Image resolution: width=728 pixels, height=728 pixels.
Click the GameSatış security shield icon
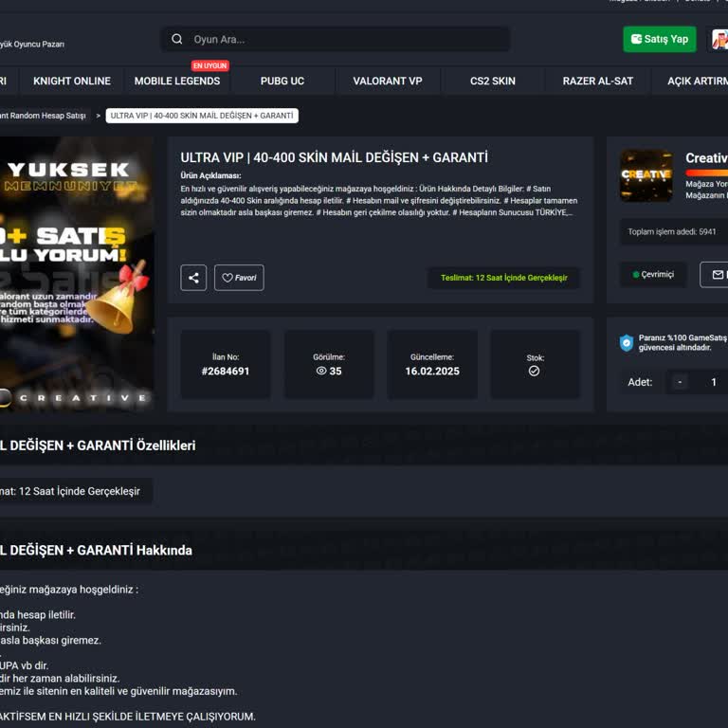coord(627,342)
